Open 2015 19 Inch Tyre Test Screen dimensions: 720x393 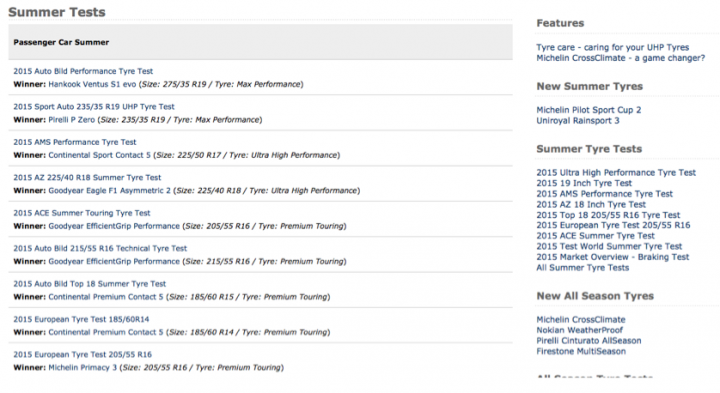tap(584, 183)
